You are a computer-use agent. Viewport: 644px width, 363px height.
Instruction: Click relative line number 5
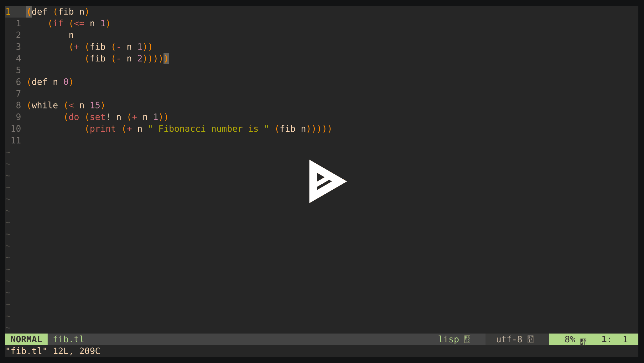[18, 70]
